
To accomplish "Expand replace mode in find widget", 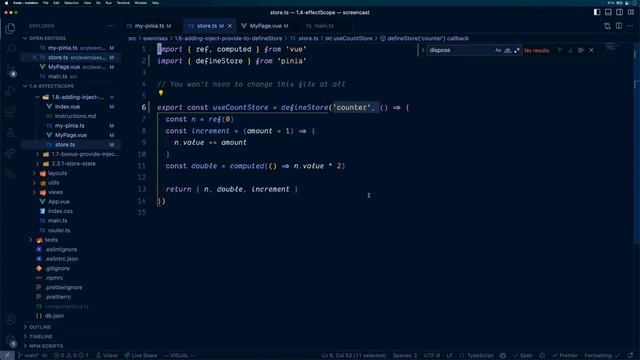I will click(422, 50).
